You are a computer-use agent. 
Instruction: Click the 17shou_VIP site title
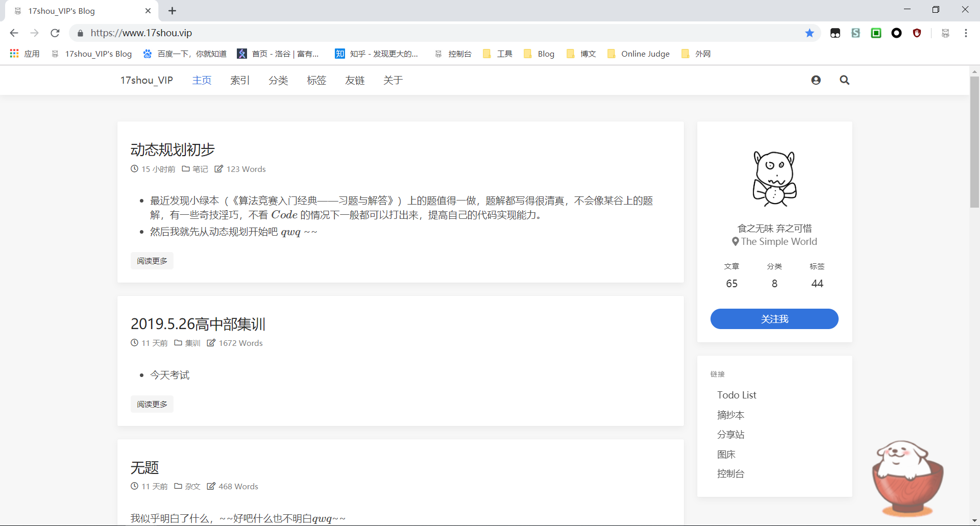coord(146,80)
